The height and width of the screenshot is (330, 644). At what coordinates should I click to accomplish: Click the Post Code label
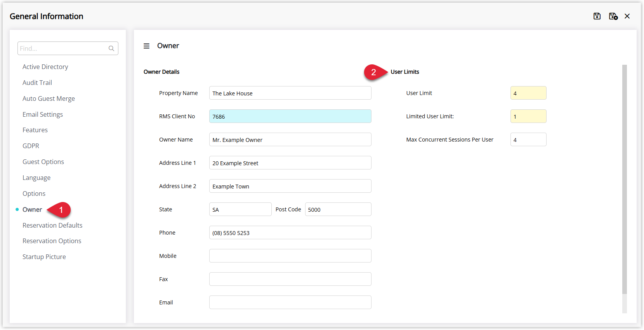pos(288,209)
